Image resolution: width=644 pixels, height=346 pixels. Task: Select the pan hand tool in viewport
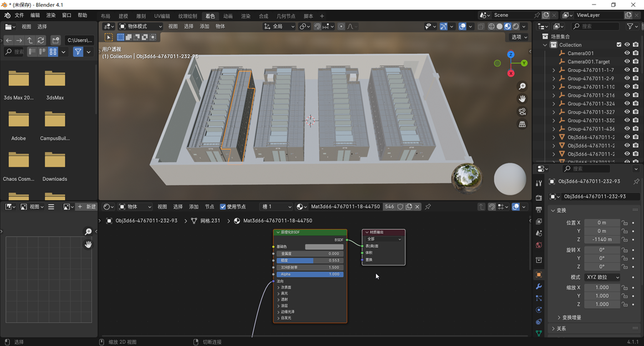[522, 99]
